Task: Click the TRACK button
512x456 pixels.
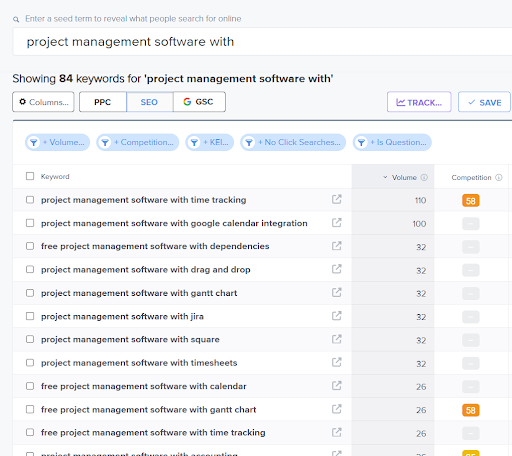Action: [419, 102]
